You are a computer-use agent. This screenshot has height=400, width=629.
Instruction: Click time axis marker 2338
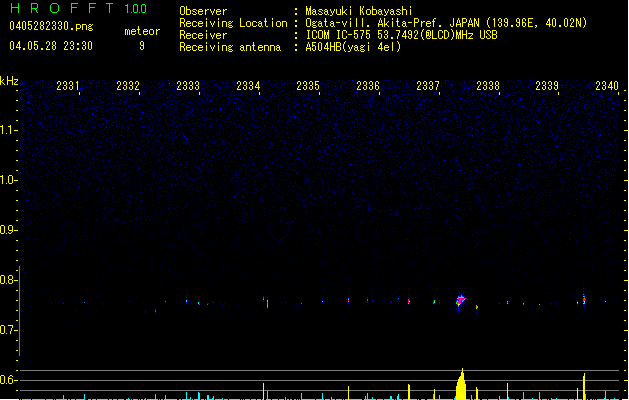488,85
